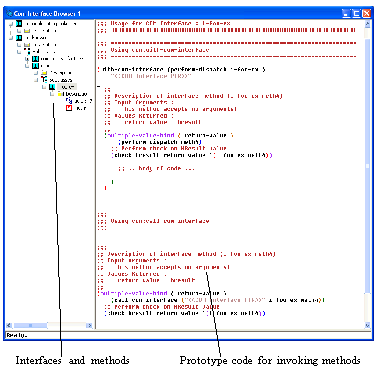Click the "Ready." status bar text
This screenshot has height=372, width=379.
[x=17, y=335]
